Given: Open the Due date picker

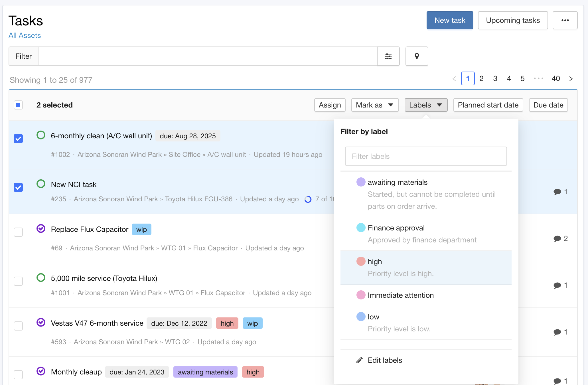Looking at the screenshot, I should [548, 105].
